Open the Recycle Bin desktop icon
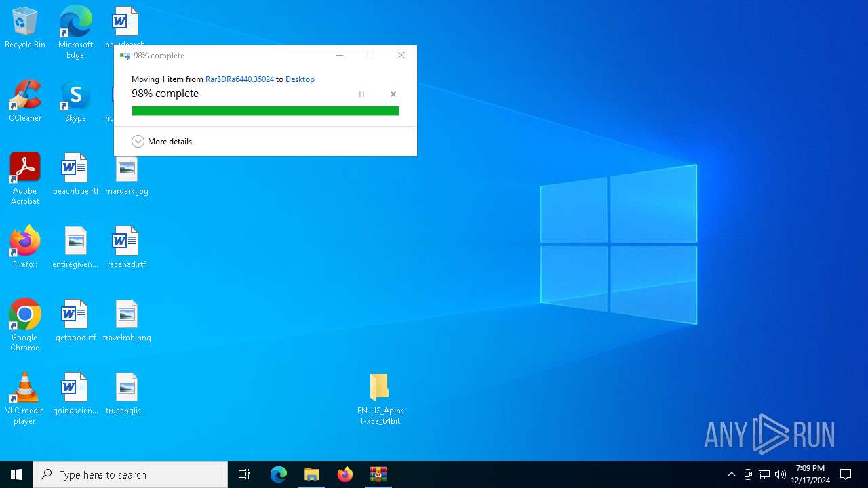 (x=25, y=28)
